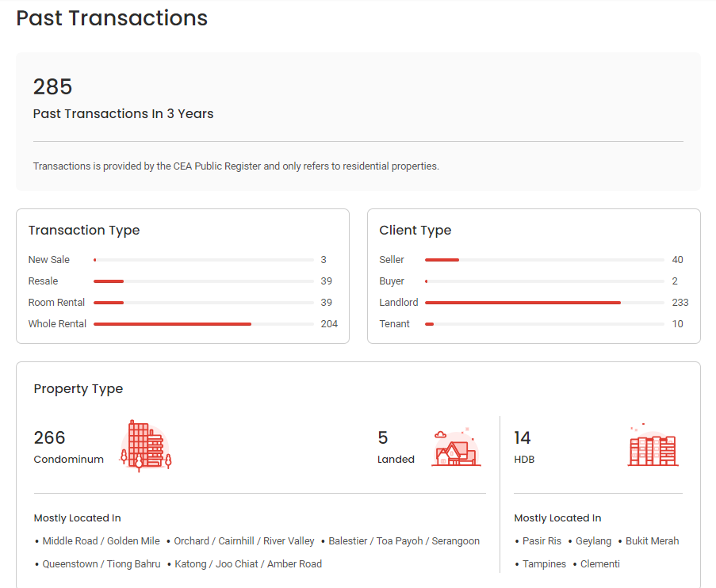Open Katong / Joo Chiat / Amber Road
This screenshot has width=716, height=588.
[x=248, y=564]
